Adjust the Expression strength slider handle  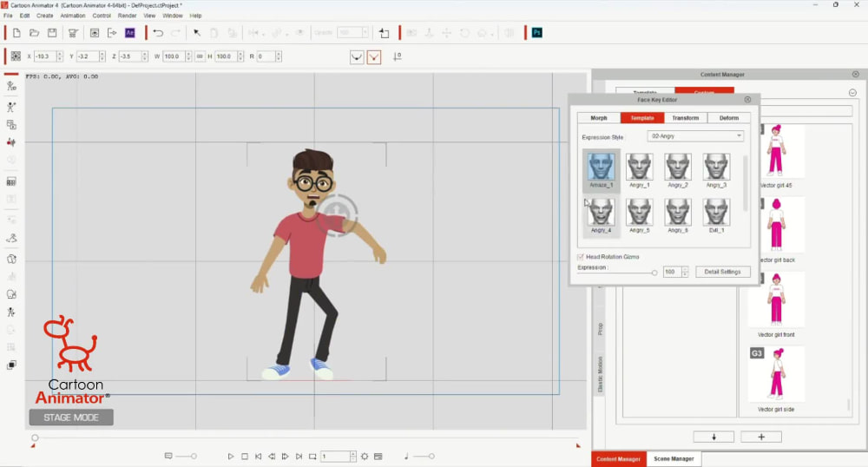(654, 273)
